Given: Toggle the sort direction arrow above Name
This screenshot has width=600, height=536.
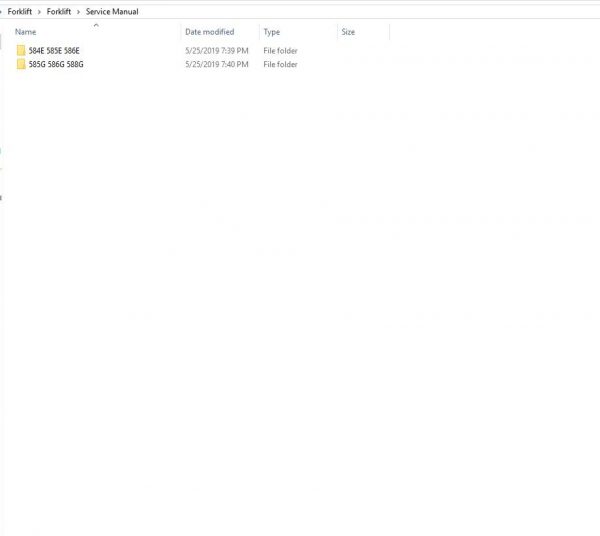Looking at the screenshot, I should (x=96, y=25).
